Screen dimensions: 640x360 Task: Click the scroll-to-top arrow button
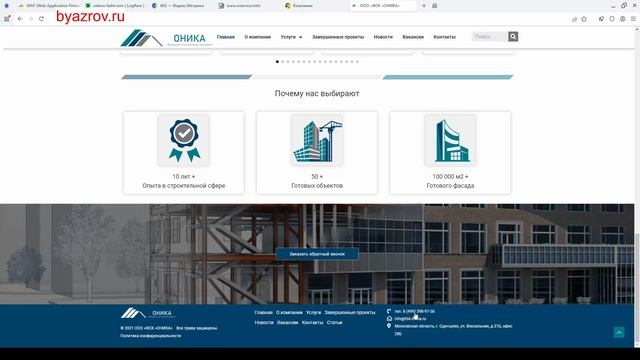pos(619,332)
